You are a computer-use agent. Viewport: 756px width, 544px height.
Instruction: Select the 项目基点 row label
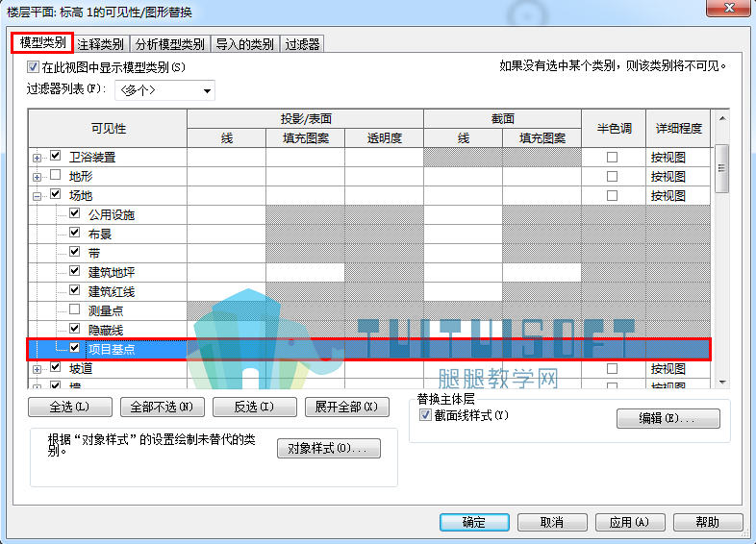tap(112, 349)
